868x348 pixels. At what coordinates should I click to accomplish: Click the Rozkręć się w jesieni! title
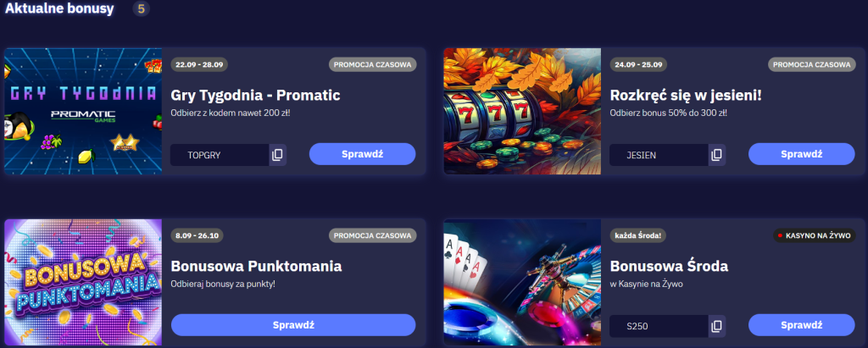[x=686, y=96]
